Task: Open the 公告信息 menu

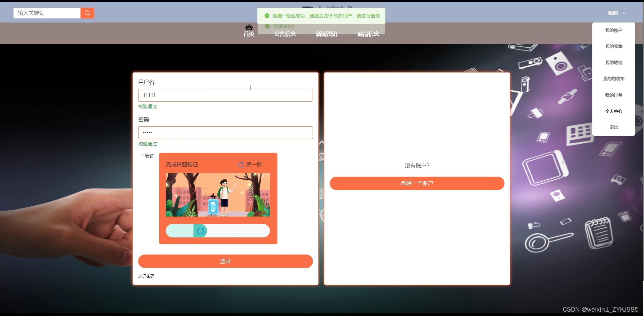Action: pos(285,34)
